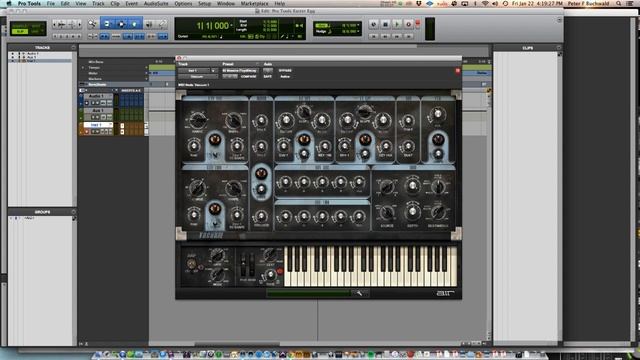Open the Inst 1 track selector

tap(194, 70)
